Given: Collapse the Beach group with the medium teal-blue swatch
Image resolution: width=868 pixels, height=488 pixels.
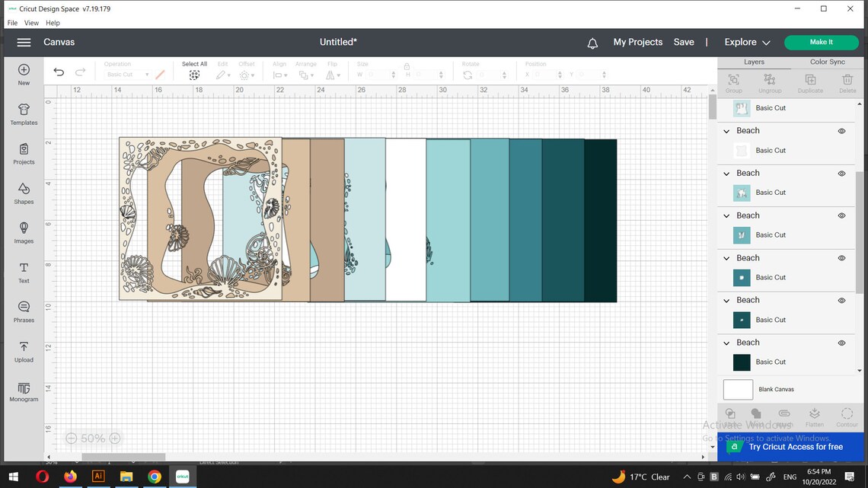Looking at the screenshot, I should (727, 215).
